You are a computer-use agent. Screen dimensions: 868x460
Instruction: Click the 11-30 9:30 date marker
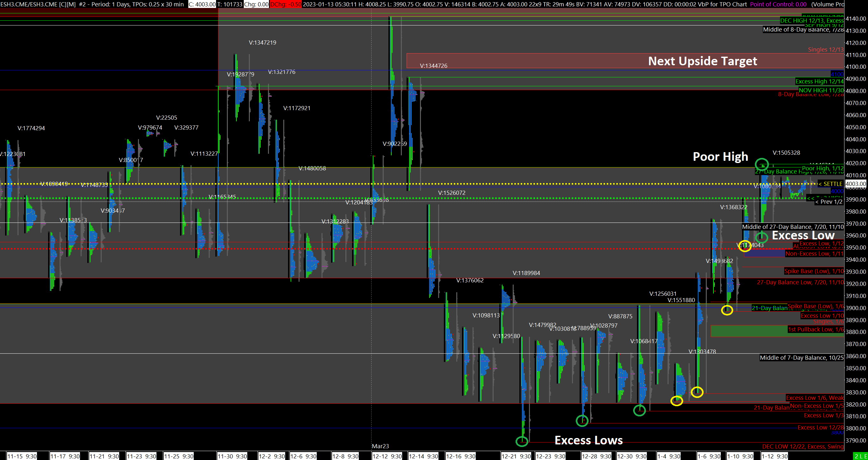pos(232,456)
